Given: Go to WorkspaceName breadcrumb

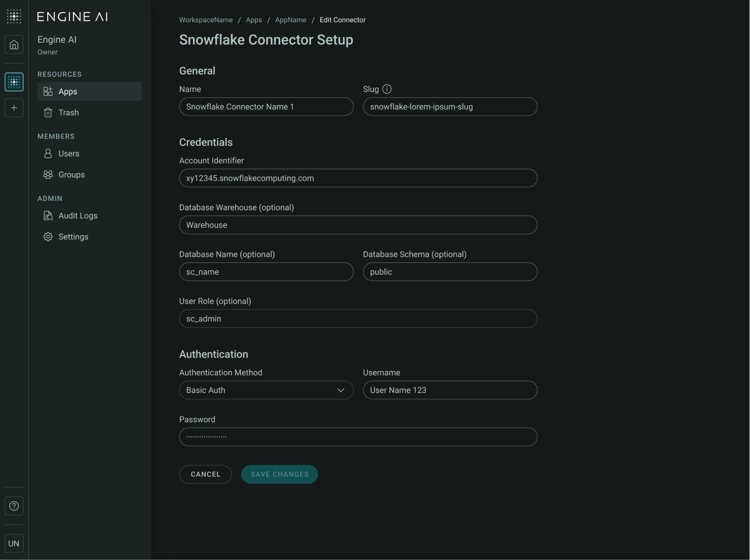Looking at the screenshot, I should (206, 20).
